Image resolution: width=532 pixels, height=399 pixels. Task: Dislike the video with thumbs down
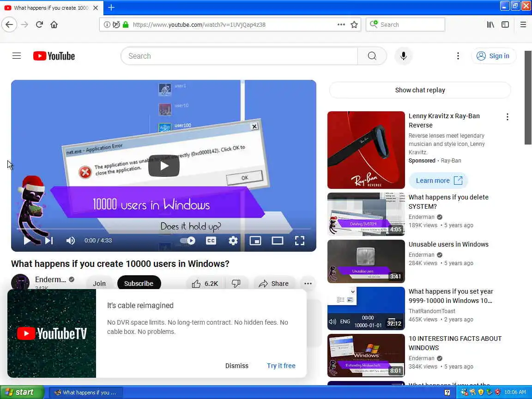coord(236,283)
